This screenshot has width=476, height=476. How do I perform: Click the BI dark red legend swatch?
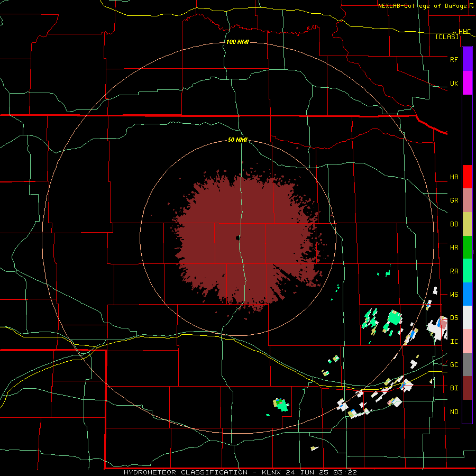[467, 388]
